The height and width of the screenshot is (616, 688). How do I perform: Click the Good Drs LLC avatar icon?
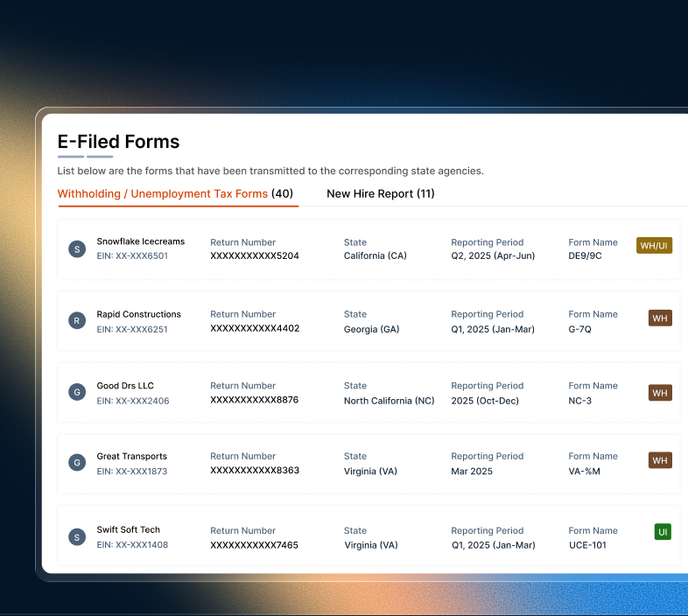77,393
